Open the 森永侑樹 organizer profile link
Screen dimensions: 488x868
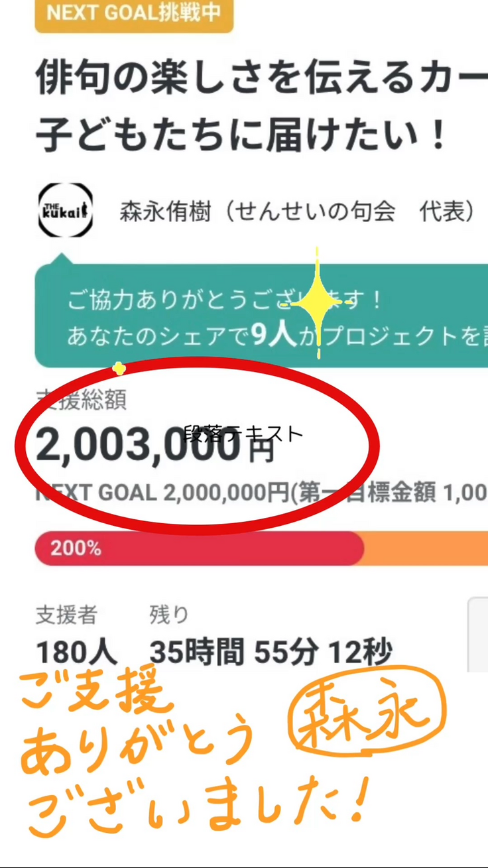point(297,212)
